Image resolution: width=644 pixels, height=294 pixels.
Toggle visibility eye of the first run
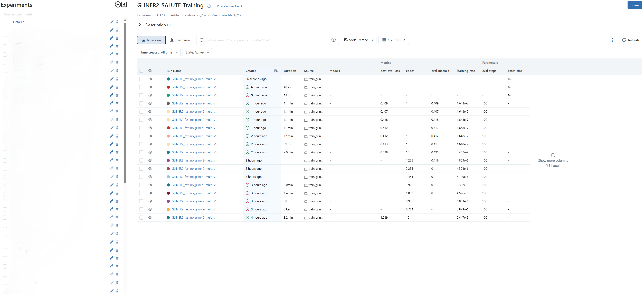coord(150,79)
